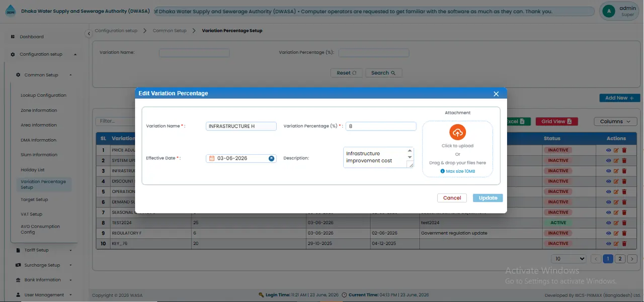644x302 pixels.
Task: Click the Add New button
Action: tap(619, 98)
